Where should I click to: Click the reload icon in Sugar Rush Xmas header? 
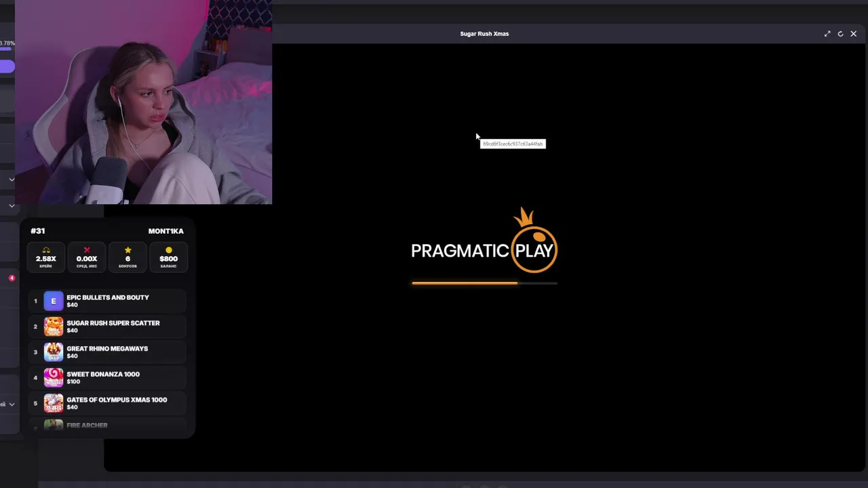pos(840,34)
